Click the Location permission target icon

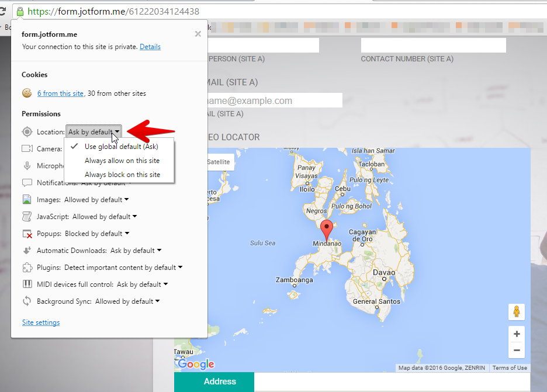coord(27,132)
